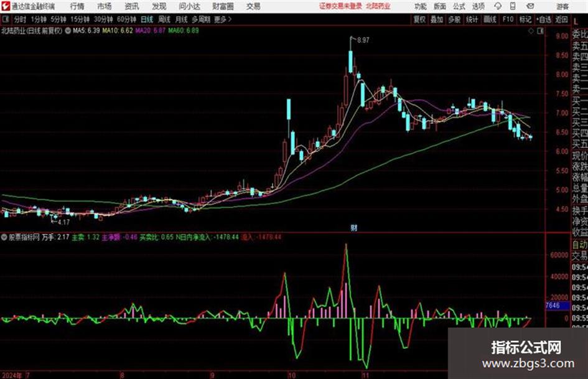Select the 日线 daily chart tab
Image resolution: width=588 pixels, height=379 pixels.
(x=147, y=19)
